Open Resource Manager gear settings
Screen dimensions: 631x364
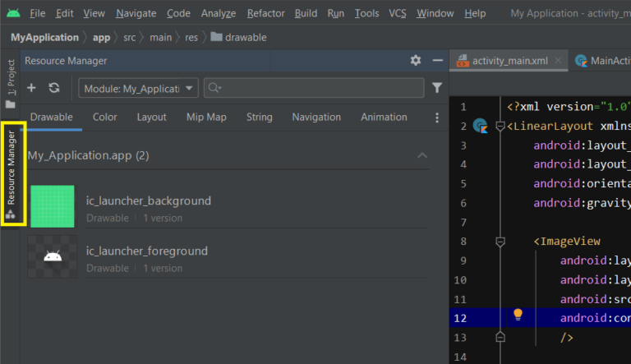pyautogui.click(x=416, y=61)
